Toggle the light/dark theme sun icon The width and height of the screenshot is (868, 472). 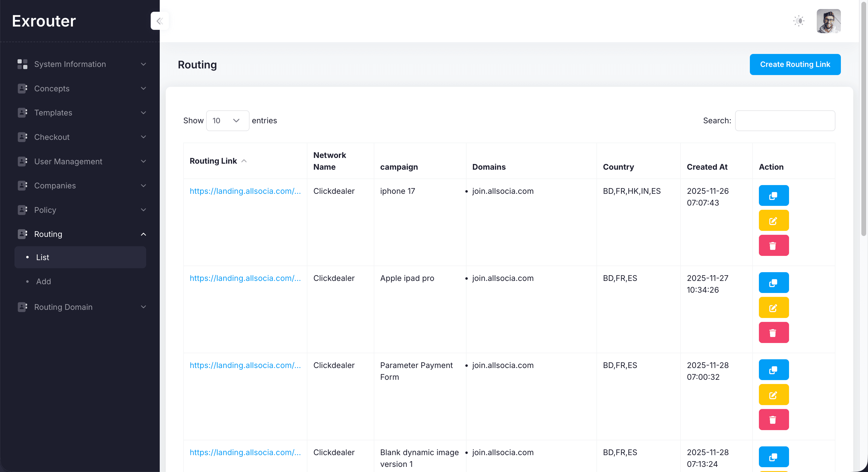pos(799,21)
